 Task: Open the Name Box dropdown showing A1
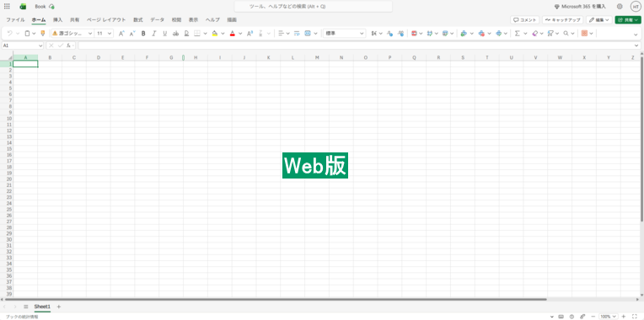(40, 45)
